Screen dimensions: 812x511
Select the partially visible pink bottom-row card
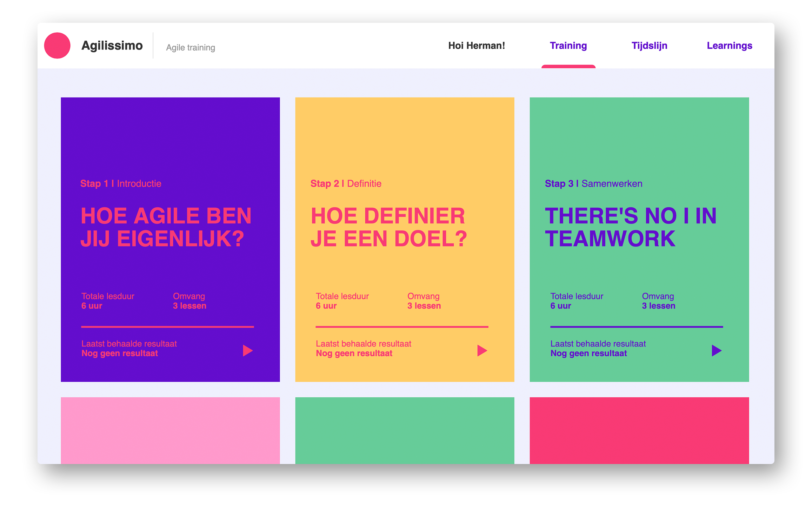(x=170, y=430)
